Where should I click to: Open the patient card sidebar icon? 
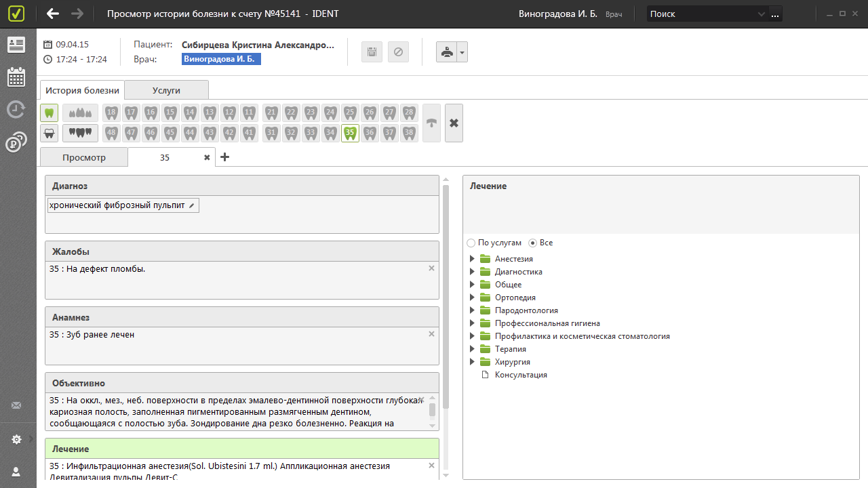pyautogui.click(x=16, y=45)
